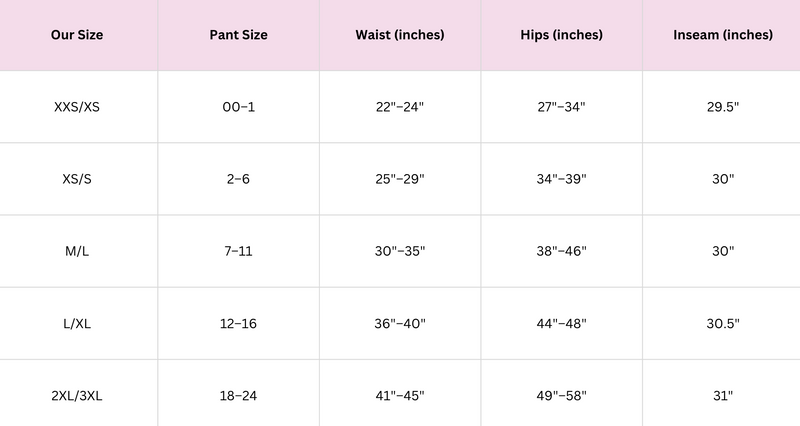Select the Hips (inches) header cell
Viewport: 800px width, 426px height.
click(561, 35)
